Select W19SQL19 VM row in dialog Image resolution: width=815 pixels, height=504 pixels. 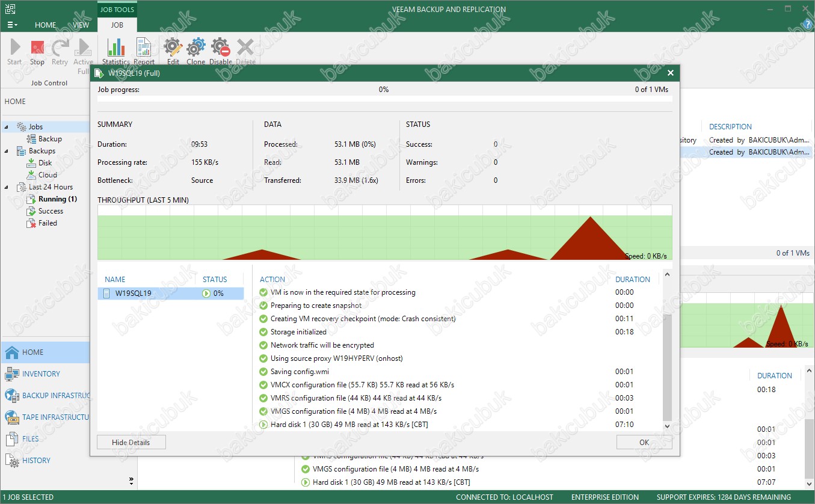pos(171,293)
